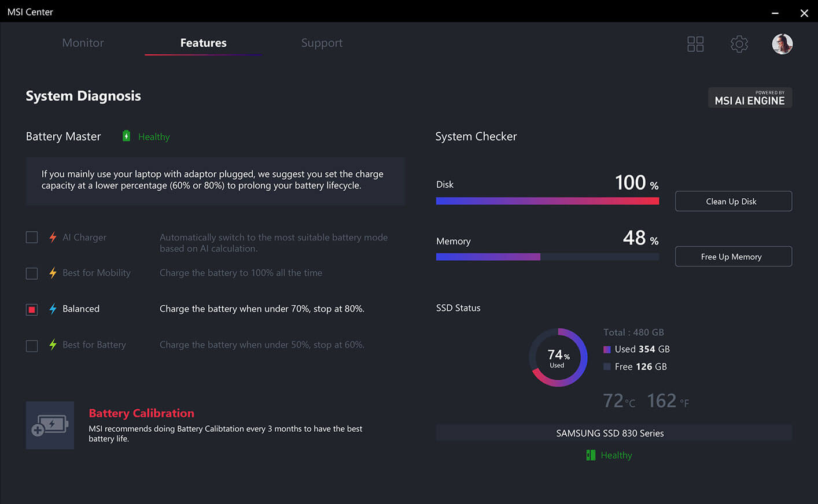Click the AI Charger lightning bolt icon
Screen dimensions: 818x504
pos(53,238)
